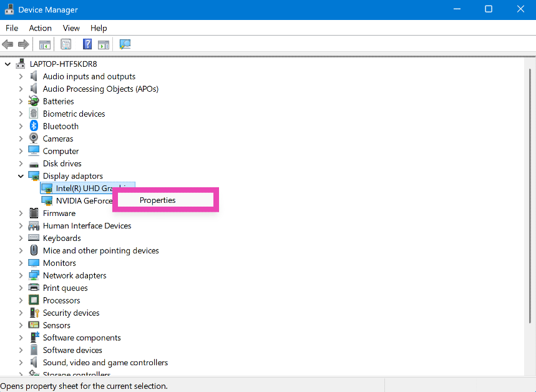The image size is (536, 392).
Task: Select Mice and other pointing devices
Action: pos(100,250)
